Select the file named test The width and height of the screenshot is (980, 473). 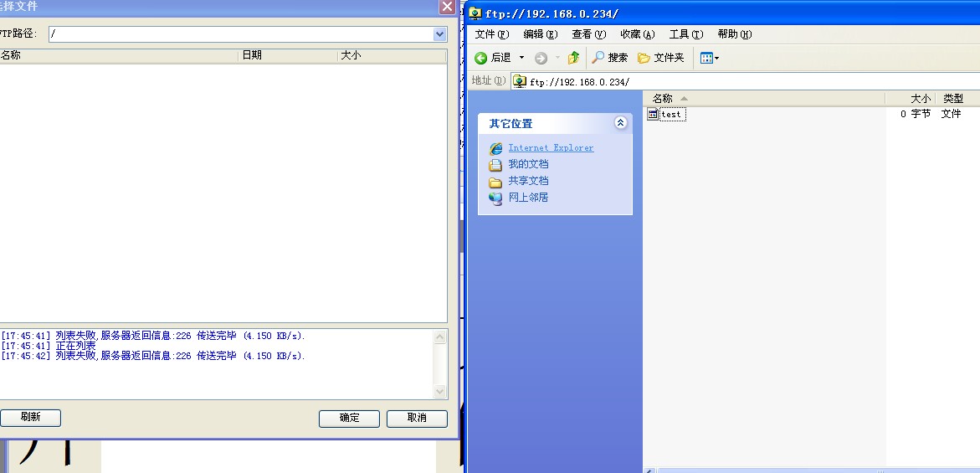tap(672, 115)
